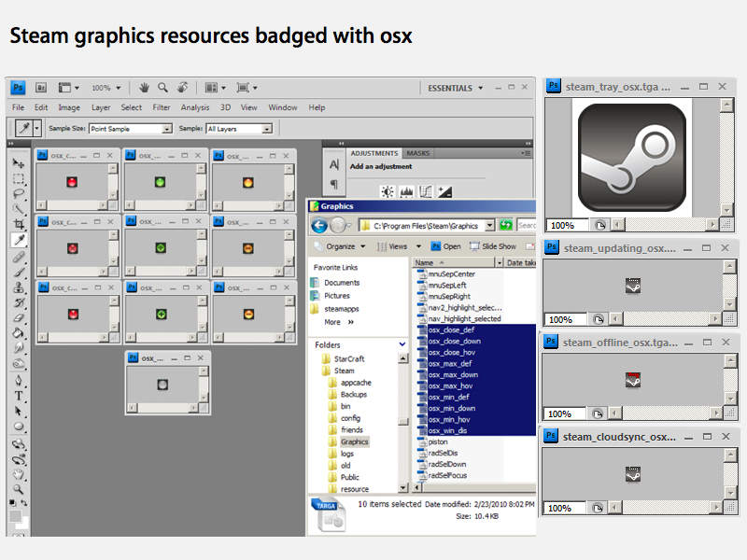
Task: Open the Arrange Documents dropdown
Action: (215, 88)
